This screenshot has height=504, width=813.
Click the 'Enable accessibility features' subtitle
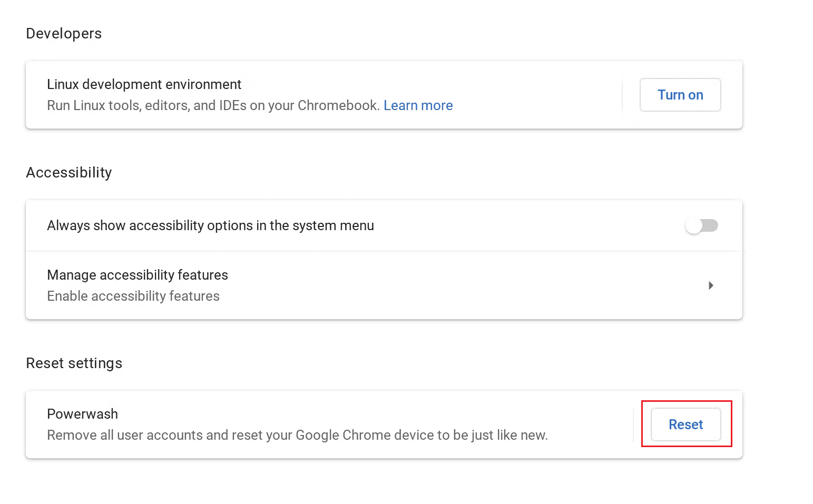click(133, 296)
